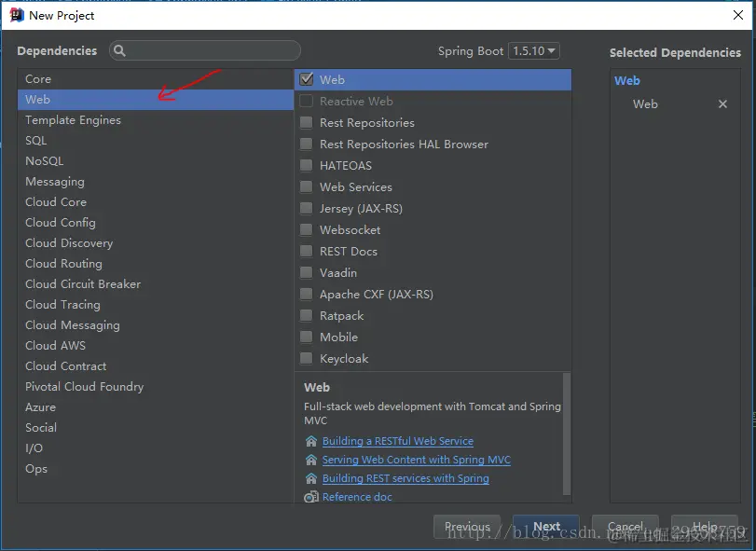
Task: Select Pivotal Cloud Foundry category
Action: 156,387
